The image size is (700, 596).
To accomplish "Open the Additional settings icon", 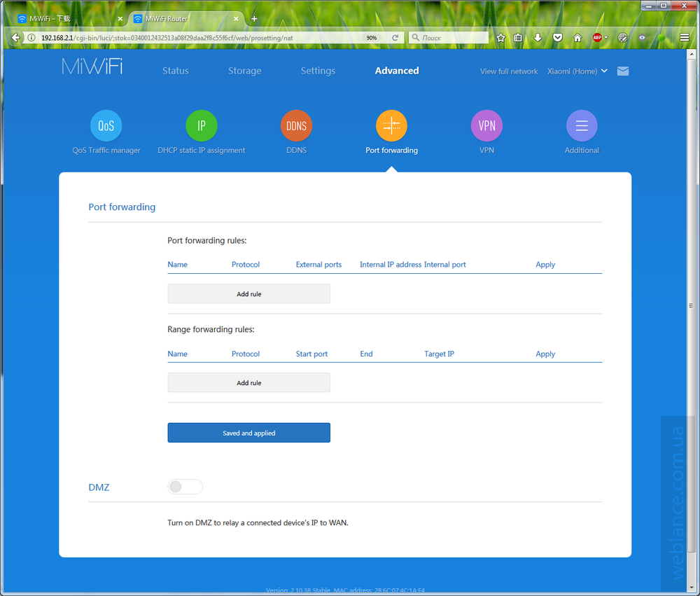I will 582,125.
